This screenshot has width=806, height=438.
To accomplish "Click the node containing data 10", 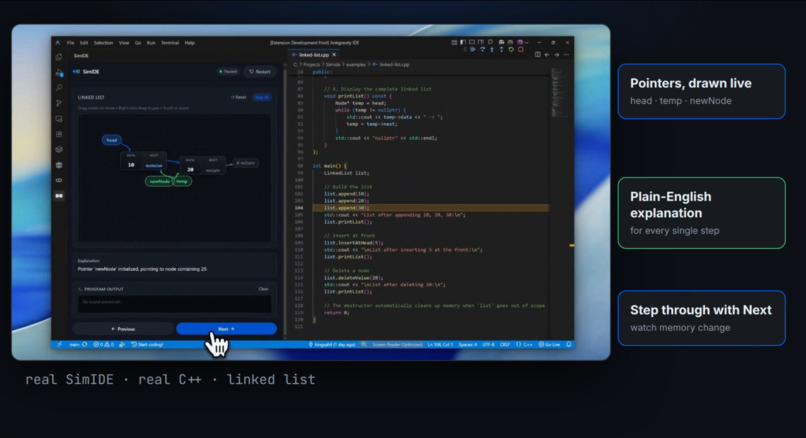I will 143,161.
